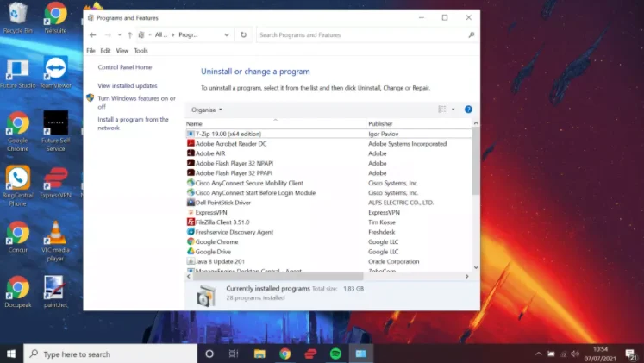Image resolution: width=644 pixels, height=363 pixels.
Task: Select Adobe Flash Player 32 PPAPI
Action: tap(328, 173)
